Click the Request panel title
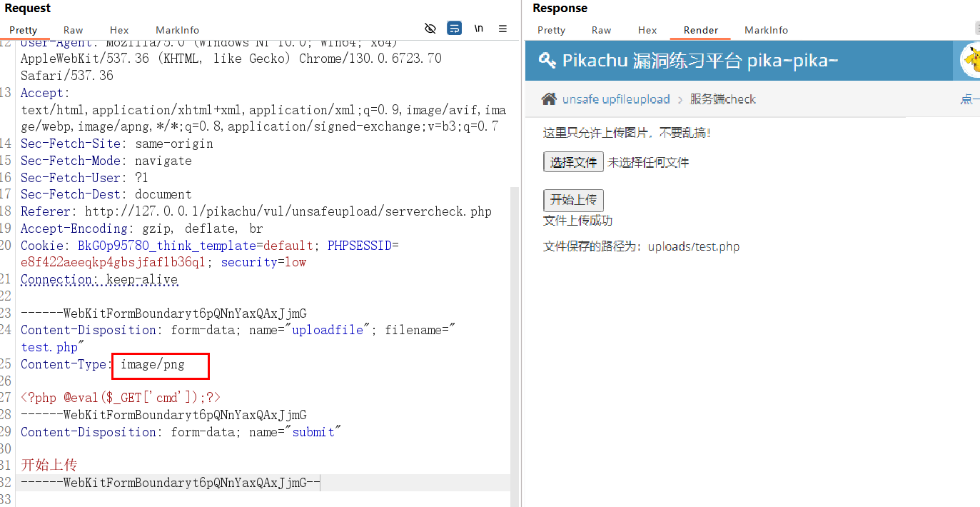Viewport: 980px width, 507px height. tap(28, 8)
